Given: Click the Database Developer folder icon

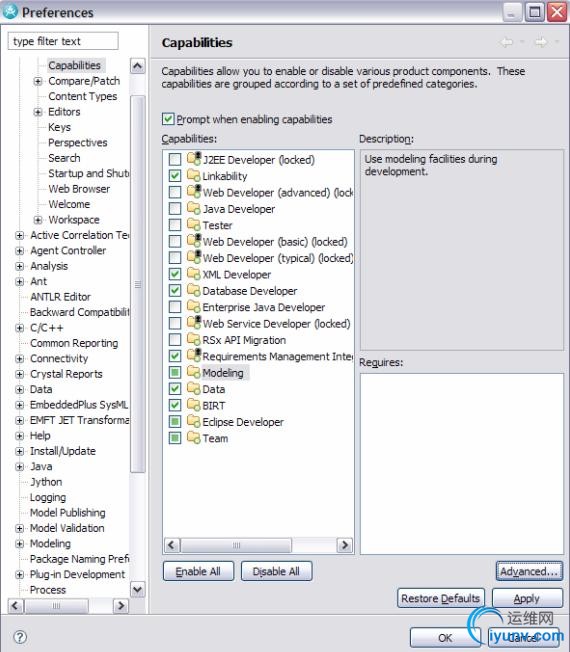Looking at the screenshot, I should coord(194,290).
